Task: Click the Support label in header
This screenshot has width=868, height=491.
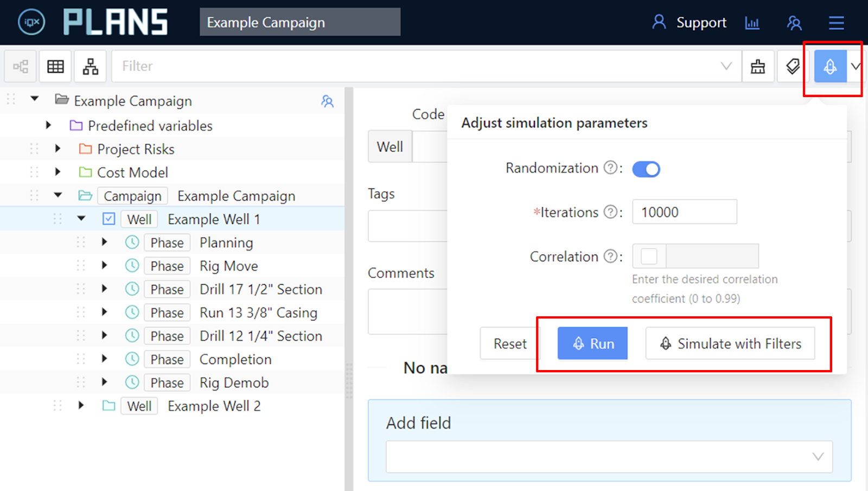Action: 701,23
